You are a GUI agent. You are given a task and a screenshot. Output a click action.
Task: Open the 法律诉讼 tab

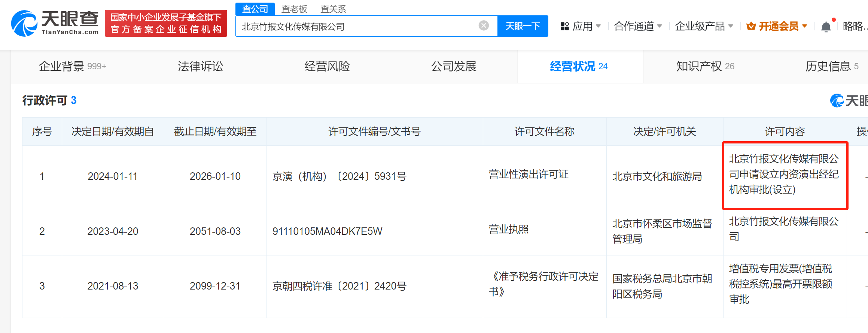[x=200, y=66]
